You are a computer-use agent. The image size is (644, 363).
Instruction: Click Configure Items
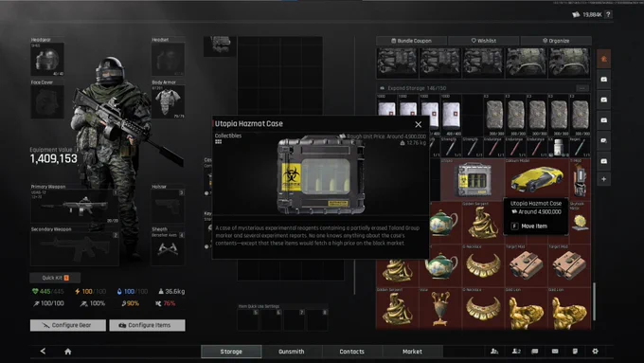pyautogui.click(x=147, y=325)
